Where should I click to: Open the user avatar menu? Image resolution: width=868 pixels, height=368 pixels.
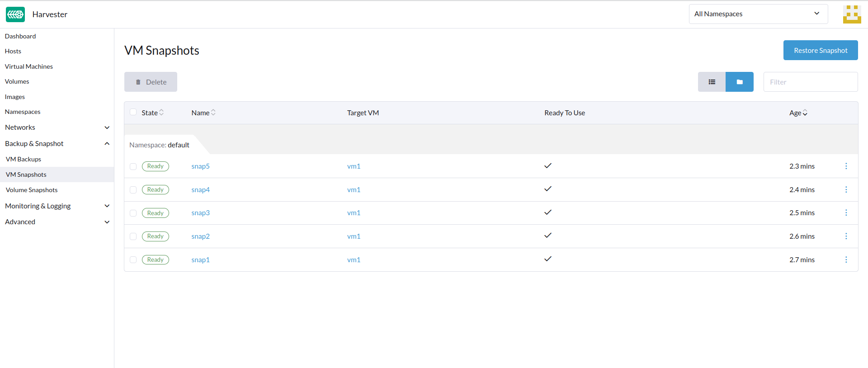852,14
